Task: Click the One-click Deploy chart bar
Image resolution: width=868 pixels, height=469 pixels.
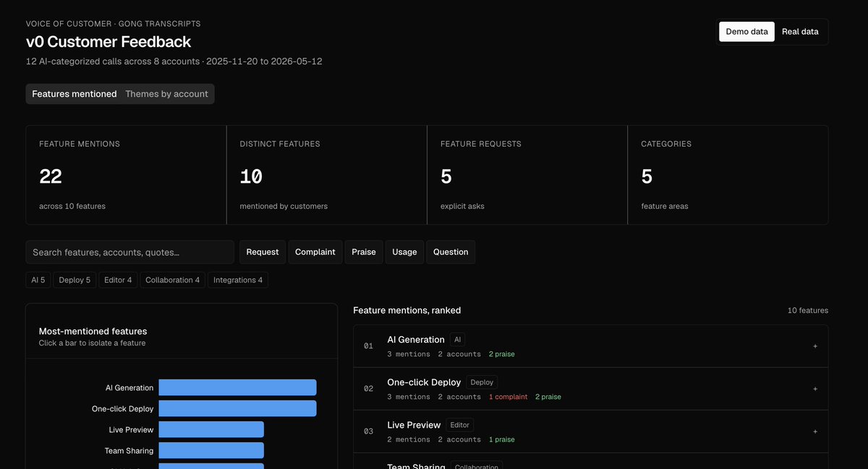Action: [x=238, y=408]
